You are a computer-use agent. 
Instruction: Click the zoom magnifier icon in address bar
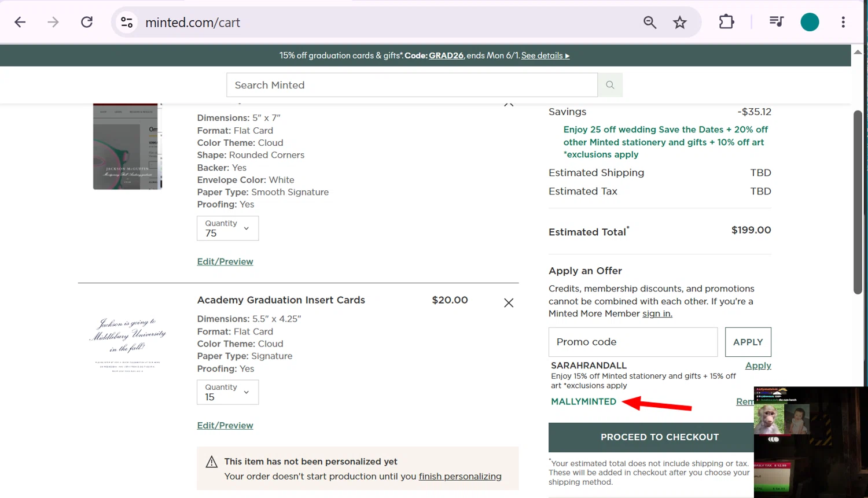point(650,23)
